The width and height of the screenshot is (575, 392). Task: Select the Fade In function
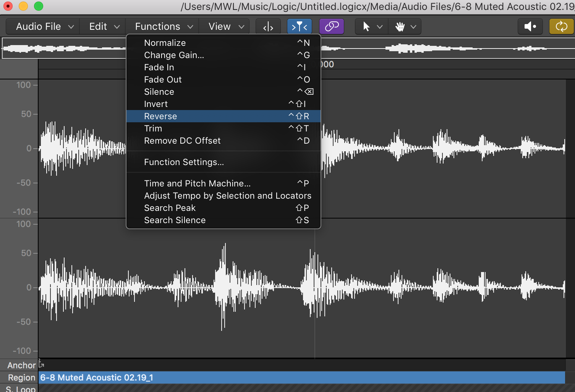tap(224, 67)
